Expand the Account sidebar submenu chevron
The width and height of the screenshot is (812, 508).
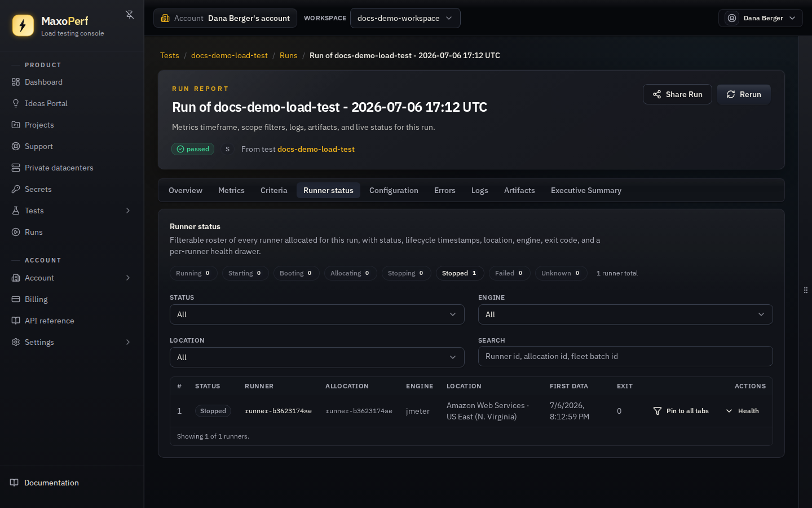pos(128,278)
